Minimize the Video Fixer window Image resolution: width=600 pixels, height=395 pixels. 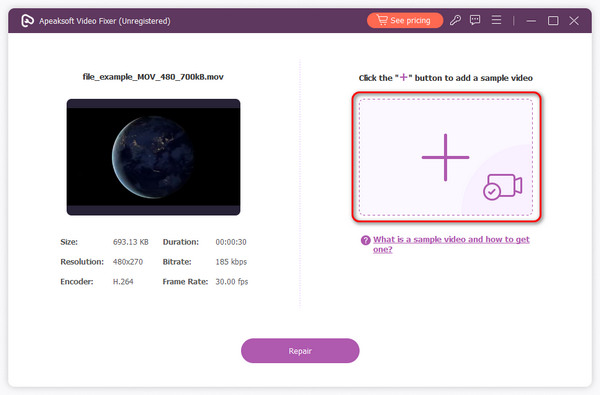[531, 21]
